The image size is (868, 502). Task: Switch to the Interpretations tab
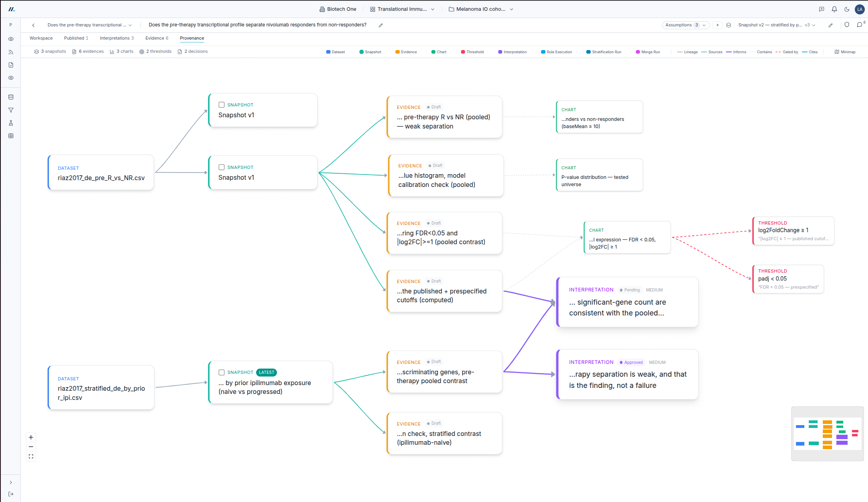(117, 38)
